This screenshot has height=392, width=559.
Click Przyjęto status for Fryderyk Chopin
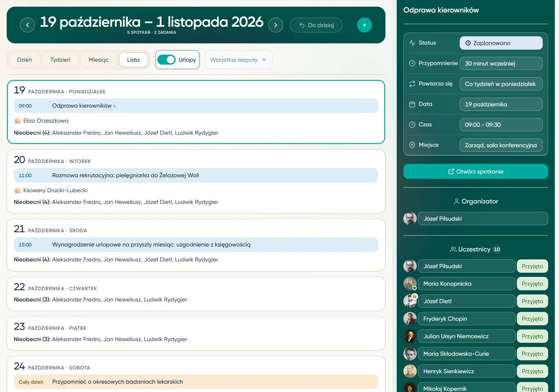pos(532,319)
